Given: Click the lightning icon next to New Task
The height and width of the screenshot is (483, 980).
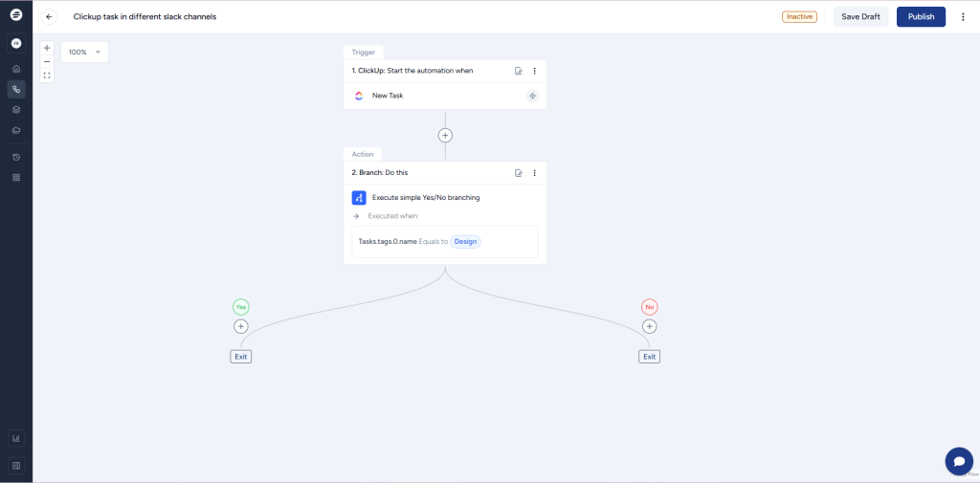Looking at the screenshot, I should click(x=532, y=96).
